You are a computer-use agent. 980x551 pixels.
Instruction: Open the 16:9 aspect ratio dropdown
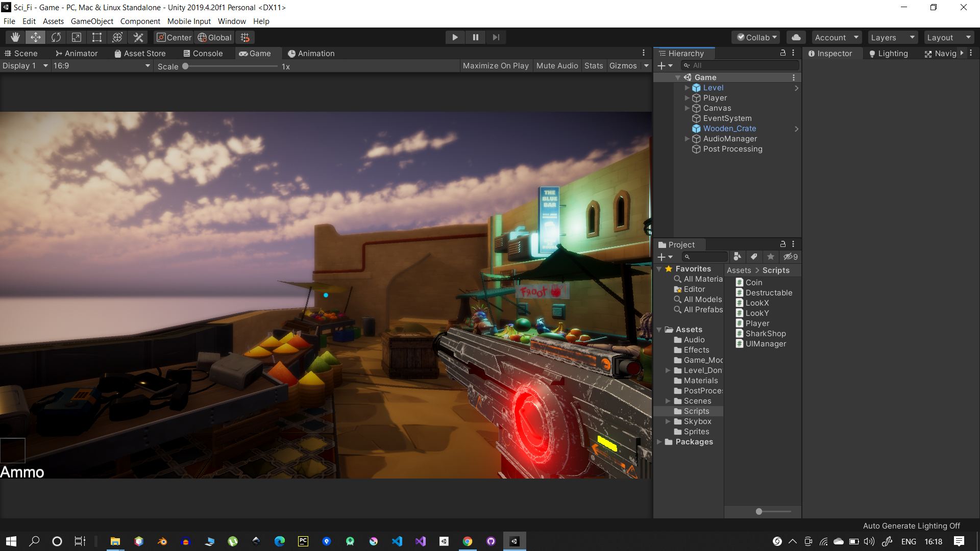[x=102, y=66]
